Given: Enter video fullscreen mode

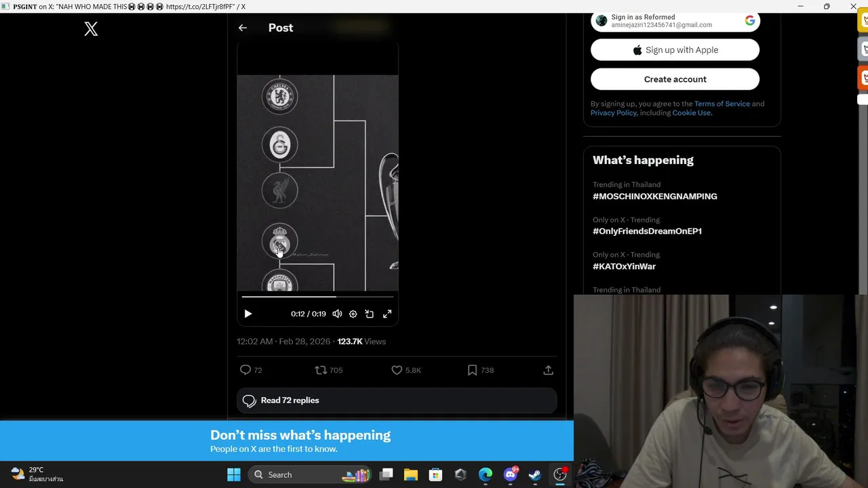Looking at the screenshot, I should pyautogui.click(x=387, y=314).
